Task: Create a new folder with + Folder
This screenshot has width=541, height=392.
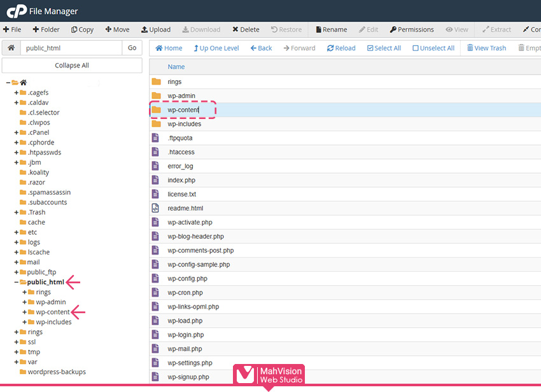Action: pos(46,29)
